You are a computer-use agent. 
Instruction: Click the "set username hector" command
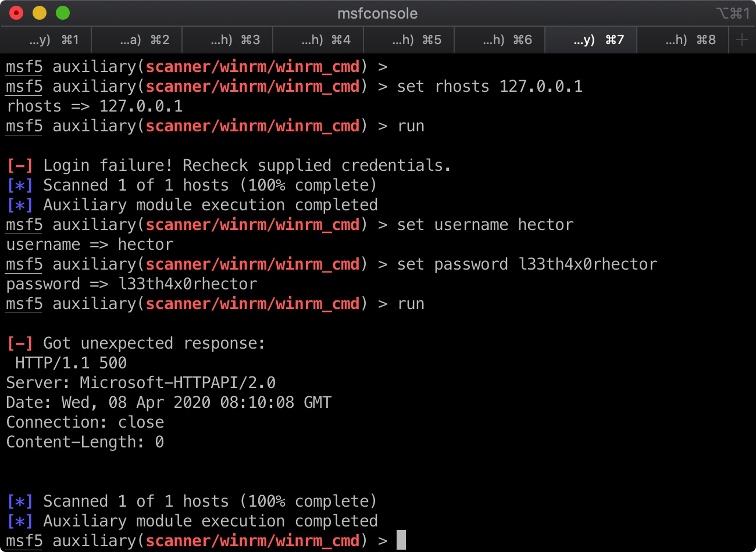[485, 225]
